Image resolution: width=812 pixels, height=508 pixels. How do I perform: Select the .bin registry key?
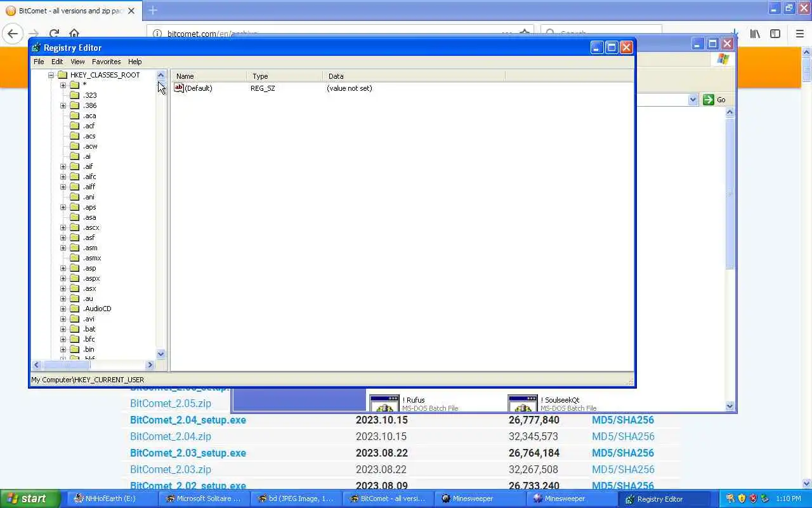(x=89, y=349)
